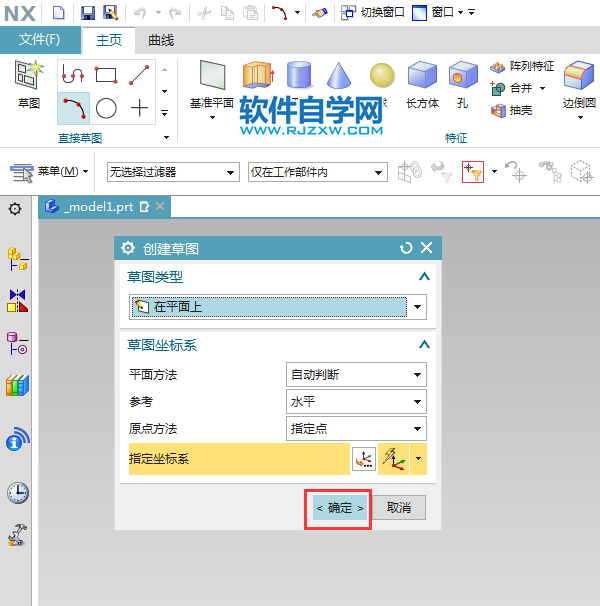Select the Line sketch tool
600x606 pixels.
pyautogui.click(x=139, y=75)
